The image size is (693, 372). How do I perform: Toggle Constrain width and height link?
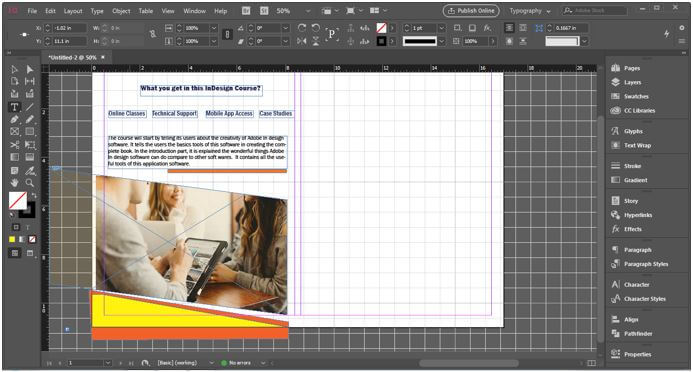pos(152,34)
